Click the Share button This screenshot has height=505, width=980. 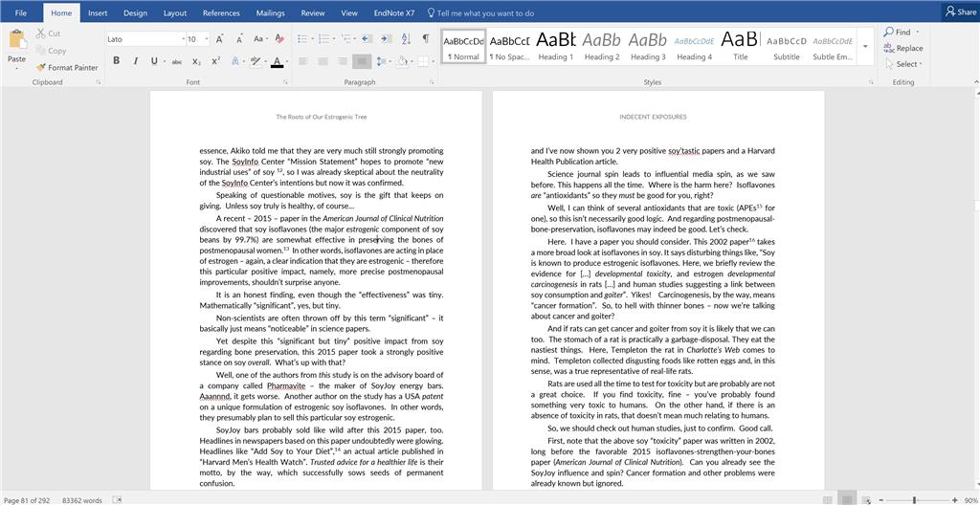pos(961,11)
